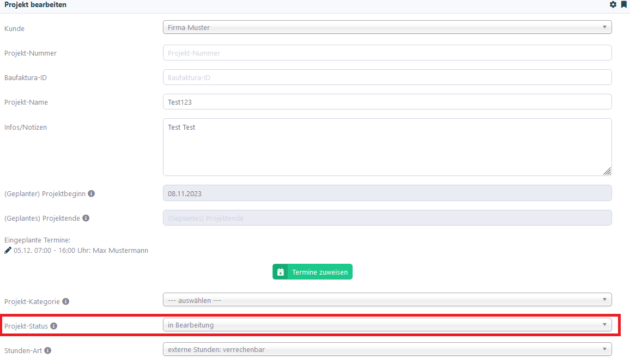Click Termine zuweisen button
Image resolution: width=630 pixels, height=364 pixels.
[x=312, y=272]
